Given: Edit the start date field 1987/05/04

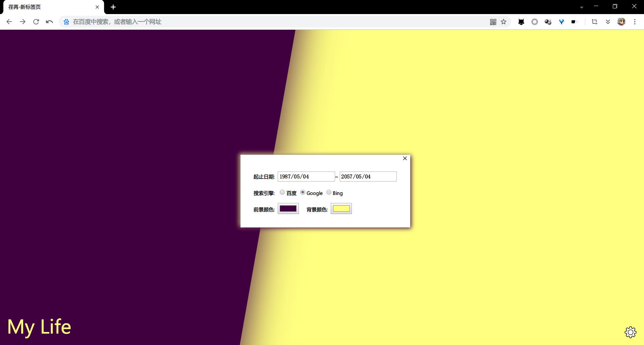Looking at the screenshot, I should 306,177.
